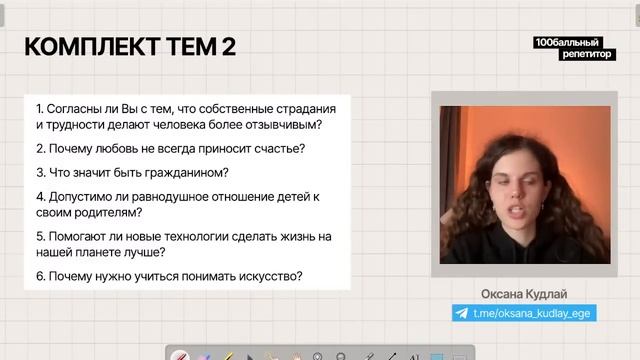Click the name Оксана Кудлай
This screenshot has width=640, height=360.
(524, 294)
